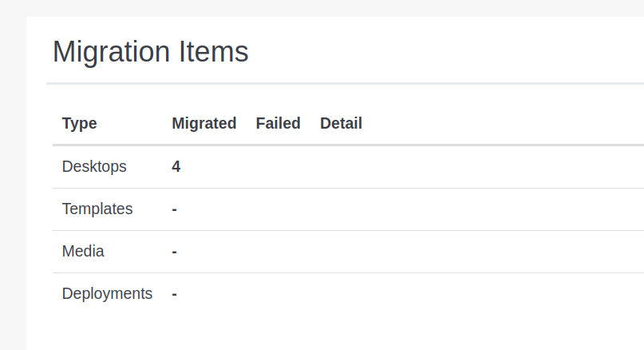Select the Deployments row label

pyautogui.click(x=107, y=293)
